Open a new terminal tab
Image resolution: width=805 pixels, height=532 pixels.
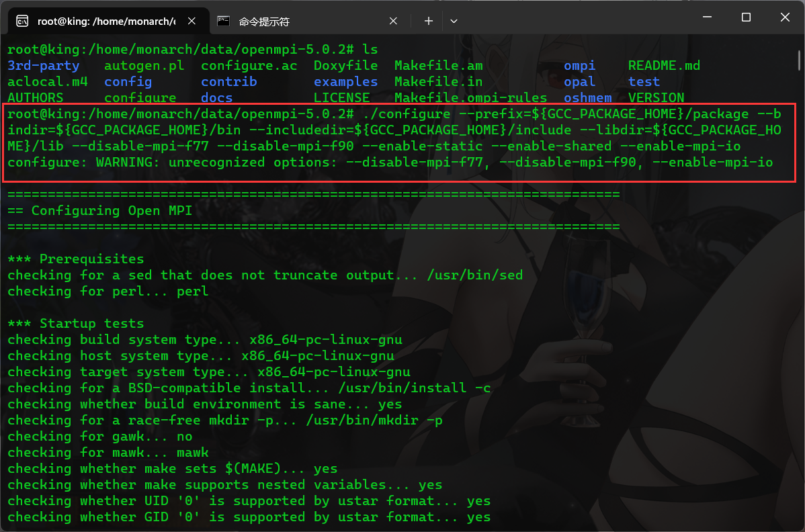428,21
